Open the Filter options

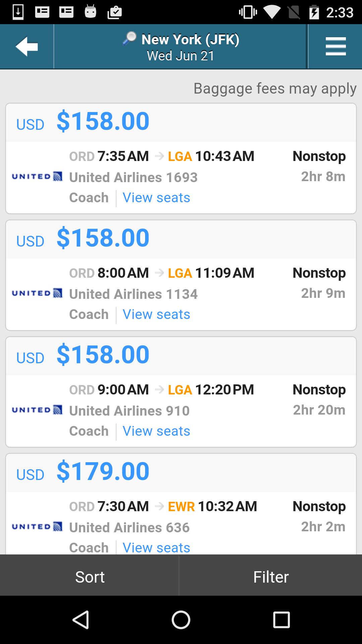[271, 577]
